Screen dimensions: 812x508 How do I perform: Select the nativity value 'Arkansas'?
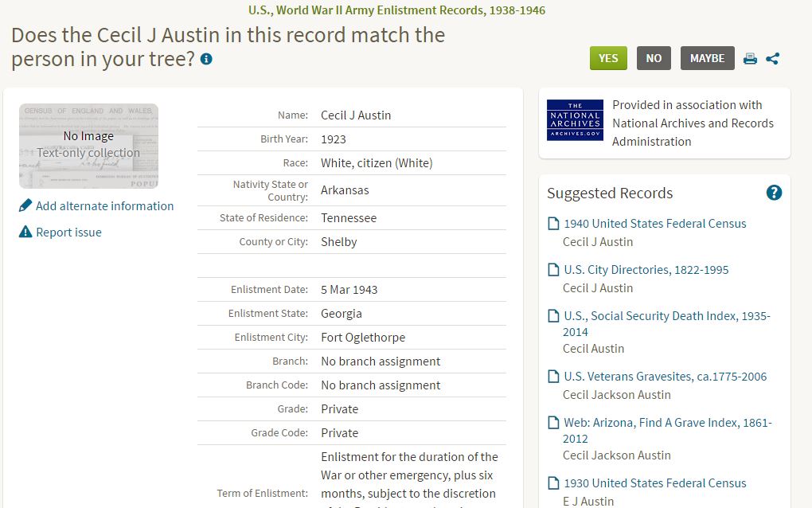pos(345,190)
